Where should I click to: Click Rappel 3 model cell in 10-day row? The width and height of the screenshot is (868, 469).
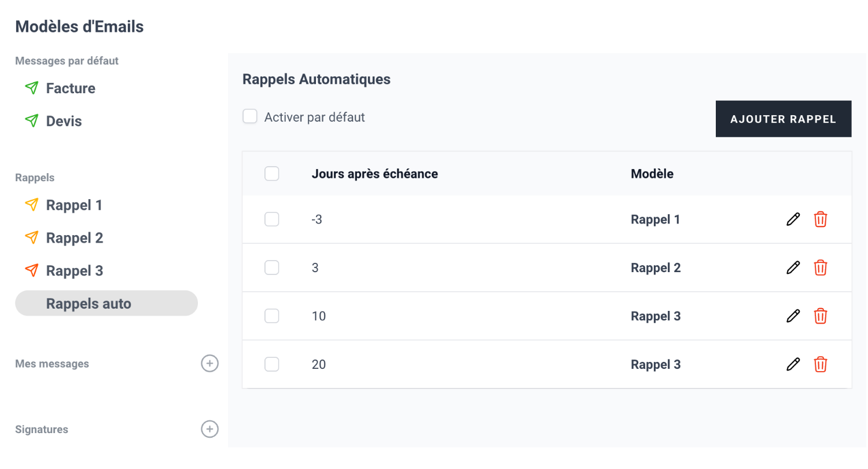(x=656, y=316)
